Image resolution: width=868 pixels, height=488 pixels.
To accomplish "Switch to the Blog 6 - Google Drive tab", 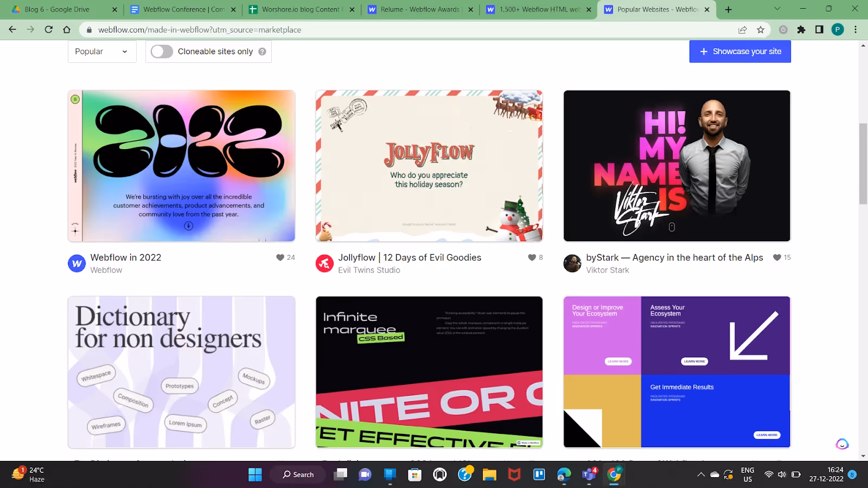I will point(63,9).
